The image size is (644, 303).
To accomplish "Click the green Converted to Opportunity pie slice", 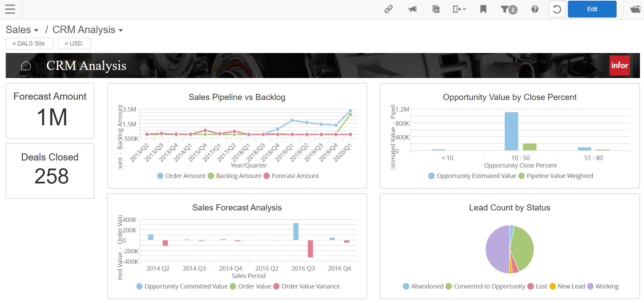I will (x=523, y=248).
